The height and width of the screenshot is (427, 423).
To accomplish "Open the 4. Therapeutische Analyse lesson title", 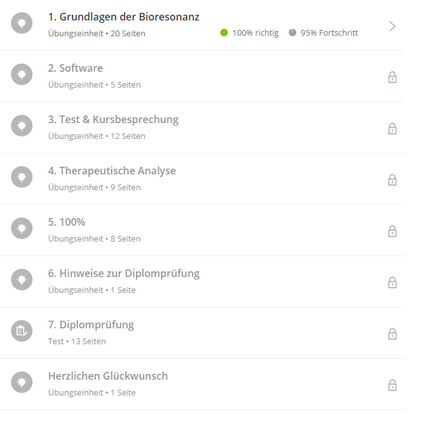I will [x=112, y=171].
